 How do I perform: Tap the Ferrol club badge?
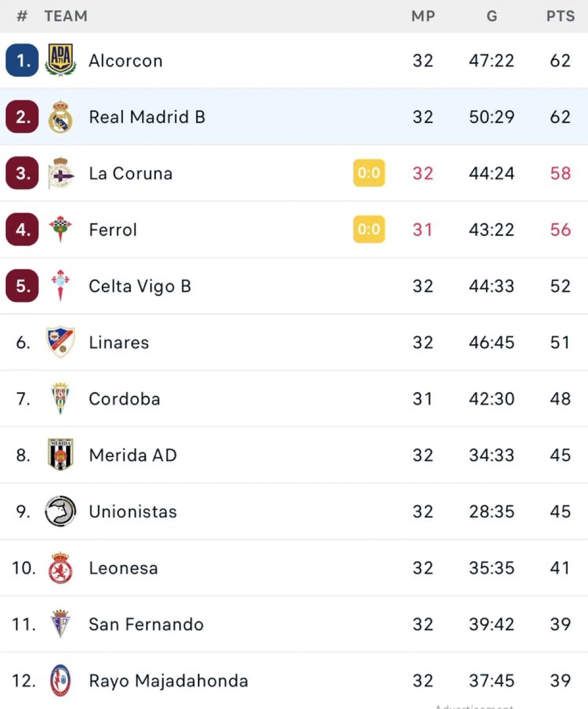(60, 229)
